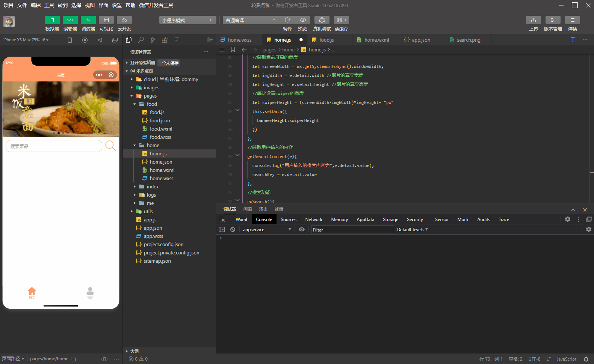
Task: Open the iPhone XS Max device dropdown
Action: point(26,40)
